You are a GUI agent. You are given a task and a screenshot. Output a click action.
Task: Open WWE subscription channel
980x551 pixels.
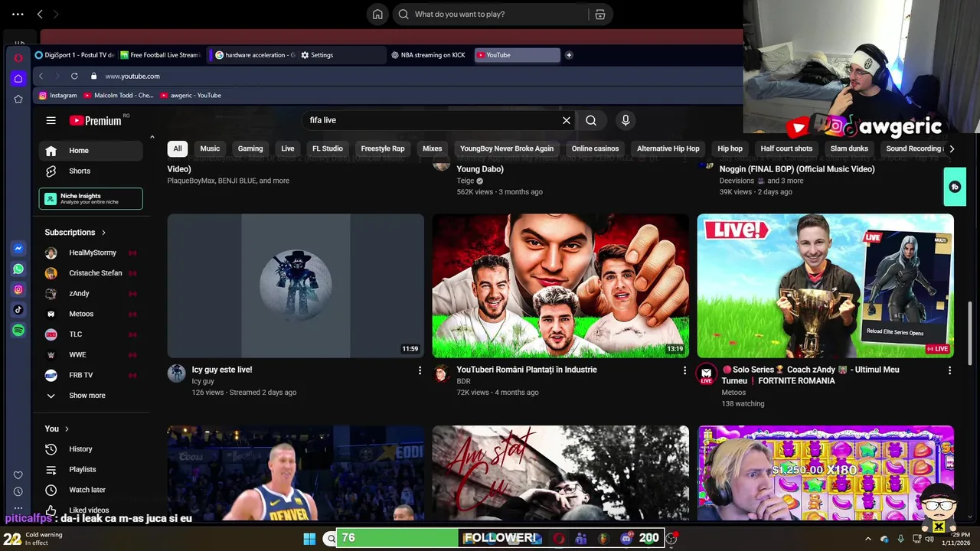[90, 355]
